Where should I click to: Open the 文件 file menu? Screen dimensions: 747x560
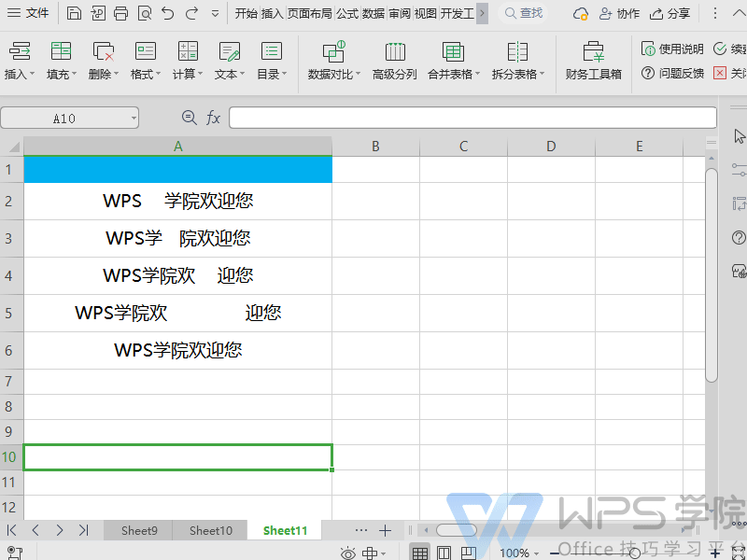[29, 13]
